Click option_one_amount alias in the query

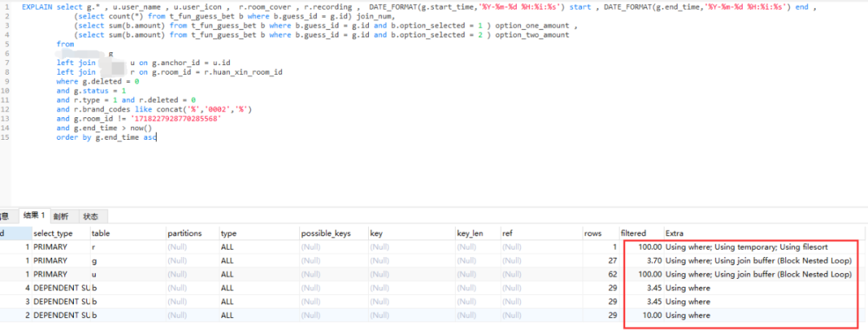532,26
